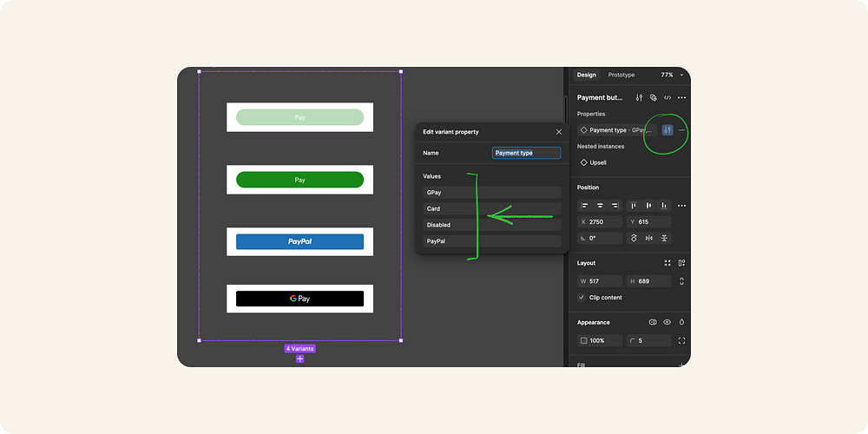Open the 77% zoom dropdown
This screenshot has width=868, height=434.
coord(672,75)
